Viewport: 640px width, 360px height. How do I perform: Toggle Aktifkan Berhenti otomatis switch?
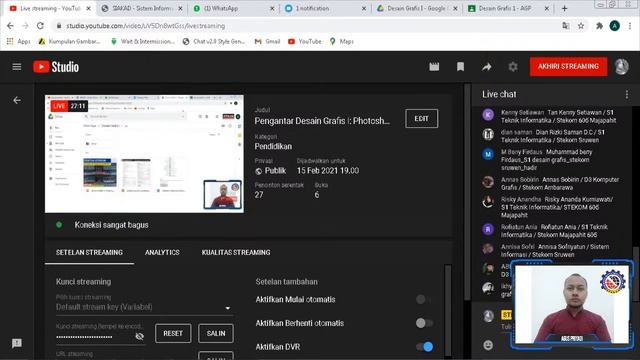(424, 323)
